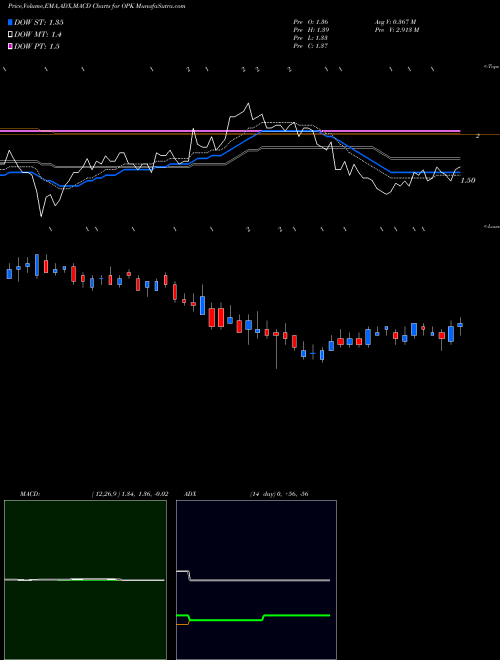
Task: Click the 'Pre V: 2.913 M' volume text
Action: tap(396, 30)
